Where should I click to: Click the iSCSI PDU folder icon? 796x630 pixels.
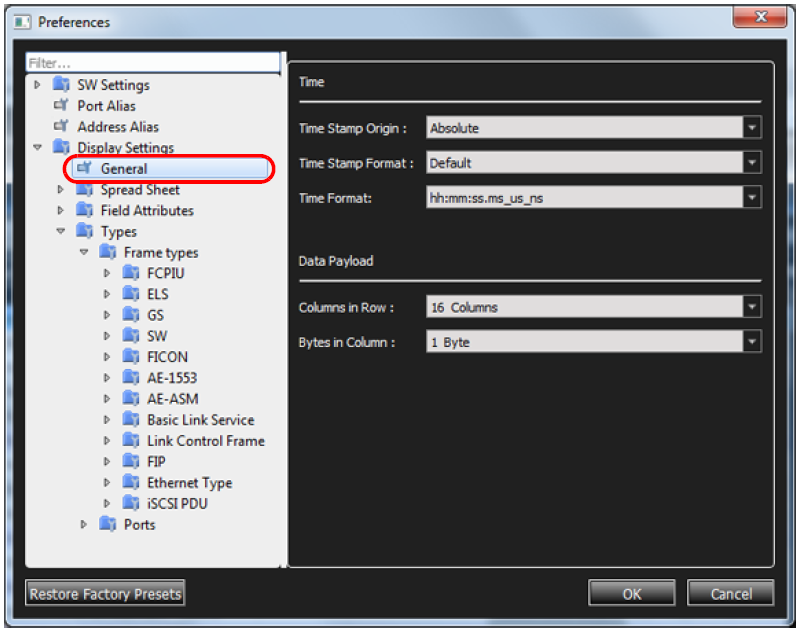(131, 503)
